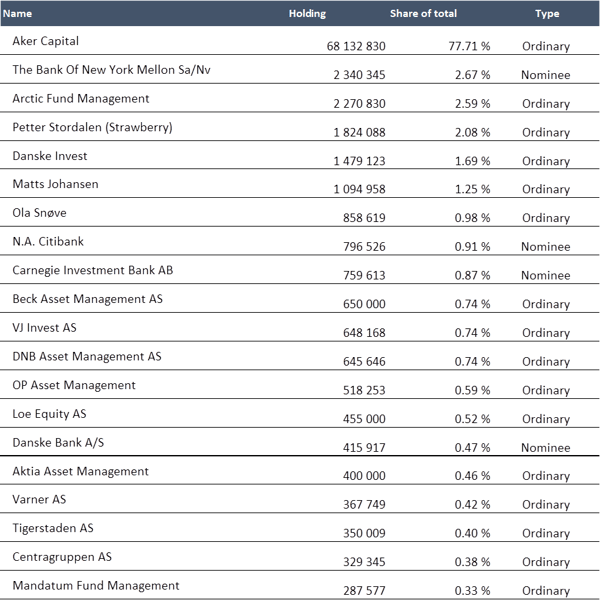This screenshot has width=600, height=600.
Task: Select The Bank Of New York Mellon Sa/Nv
Action: (x=111, y=70)
